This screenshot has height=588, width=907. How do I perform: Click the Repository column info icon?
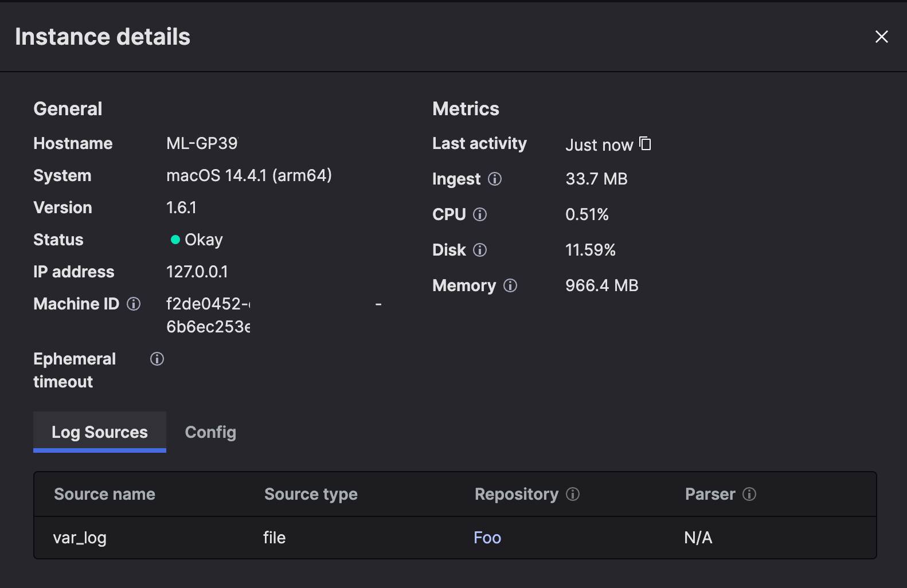click(x=573, y=494)
